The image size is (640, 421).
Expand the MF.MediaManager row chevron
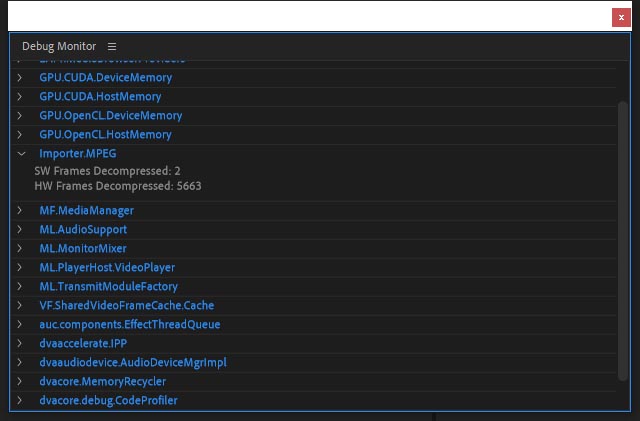click(19, 210)
